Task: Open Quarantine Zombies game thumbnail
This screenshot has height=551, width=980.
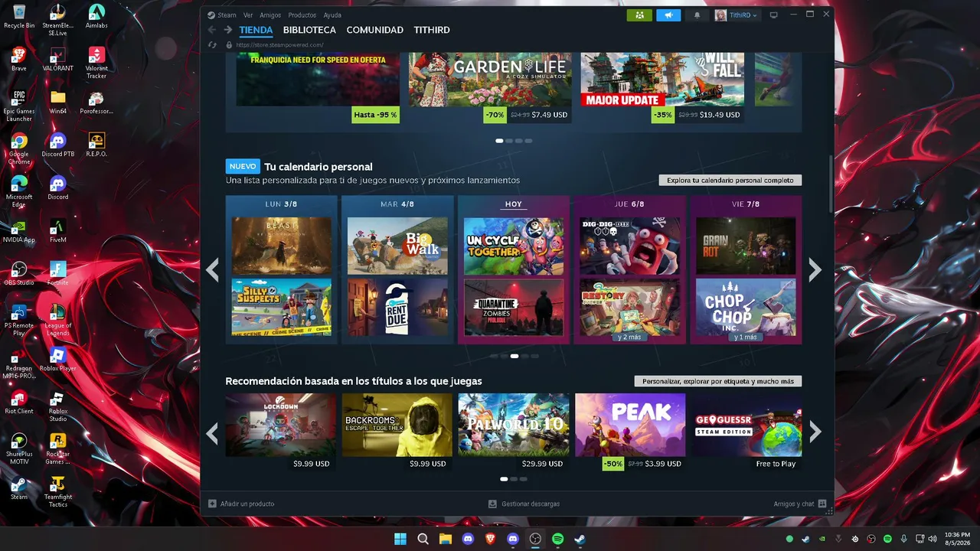Action: 514,307
